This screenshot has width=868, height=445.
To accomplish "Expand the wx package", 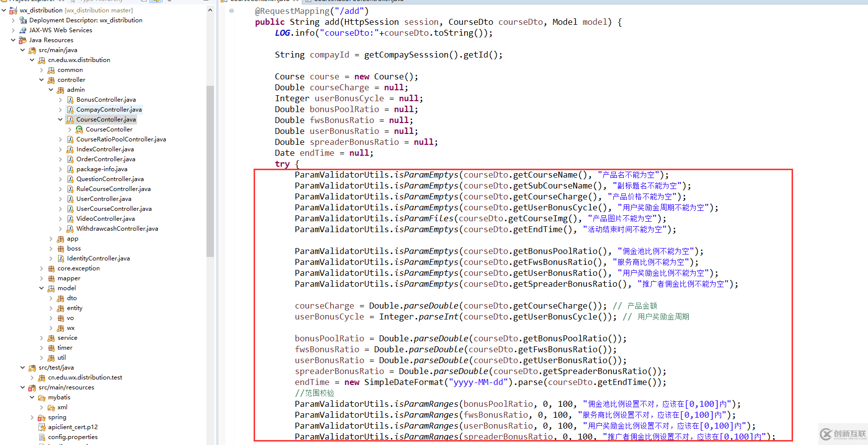I will 51,328.
